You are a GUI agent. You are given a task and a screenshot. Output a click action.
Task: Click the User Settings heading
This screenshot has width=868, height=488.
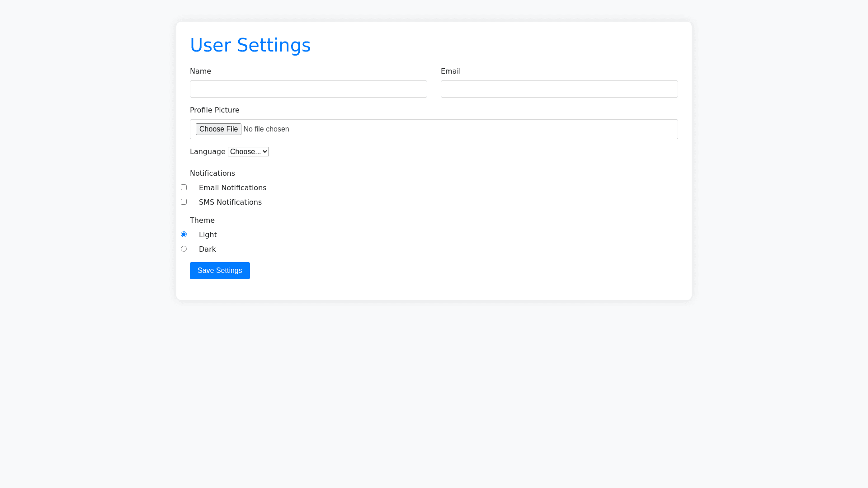point(250,45)
